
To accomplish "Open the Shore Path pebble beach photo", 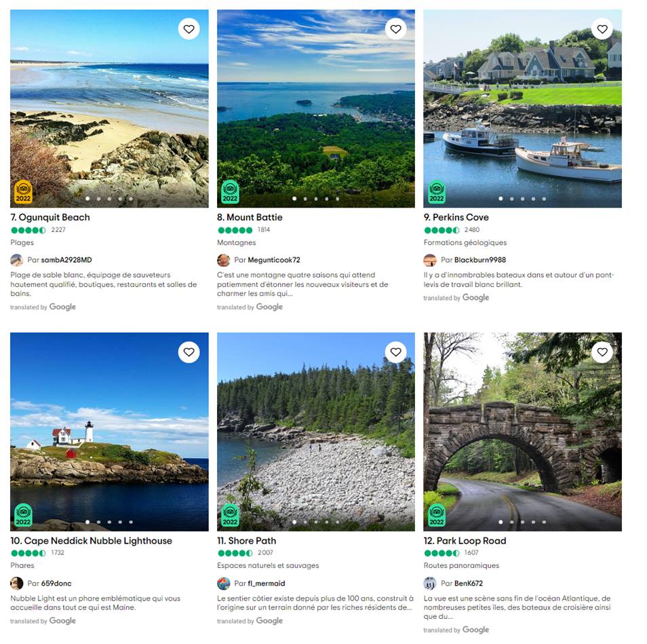I will (x=315, y=432).
